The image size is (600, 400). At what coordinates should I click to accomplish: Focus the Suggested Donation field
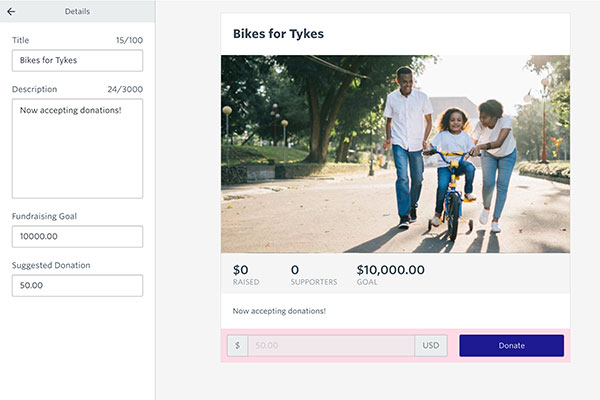click(x=77, y=285)
